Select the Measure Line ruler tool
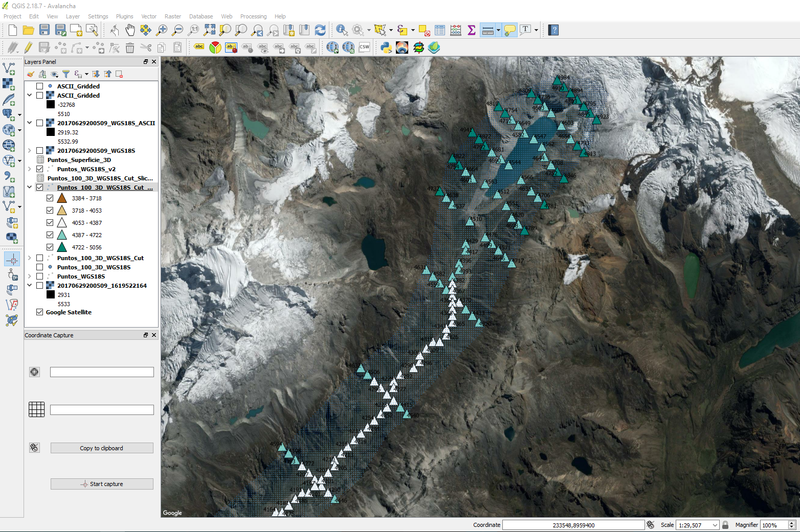The height and width of the screenshot is (532, 800). [488, 30]
